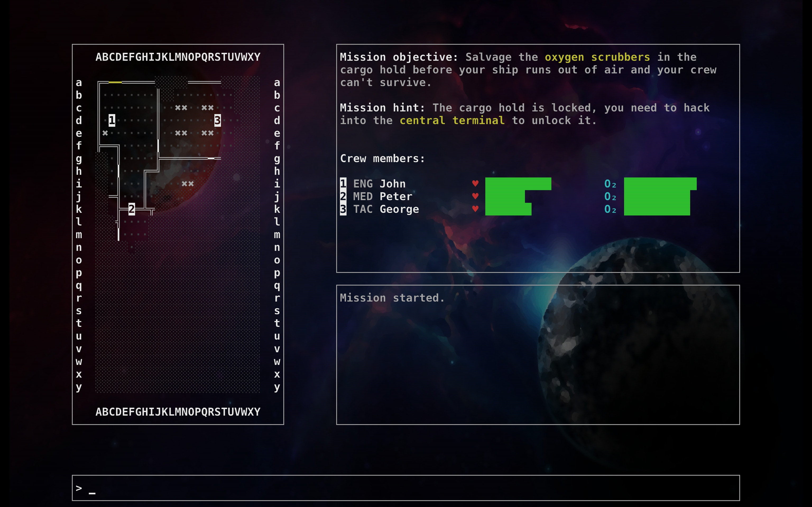
Task: Click the ENG John crew entry
Action: [x=379, y=184]
